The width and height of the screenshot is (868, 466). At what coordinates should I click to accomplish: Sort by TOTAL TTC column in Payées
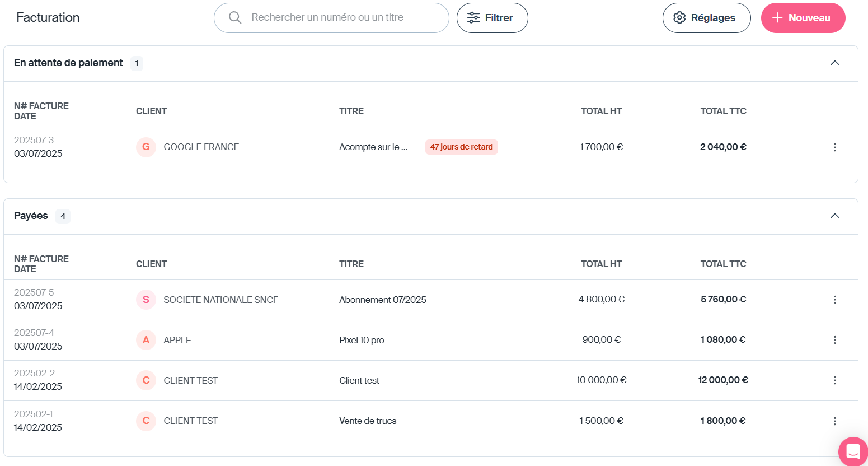point(723,264)
